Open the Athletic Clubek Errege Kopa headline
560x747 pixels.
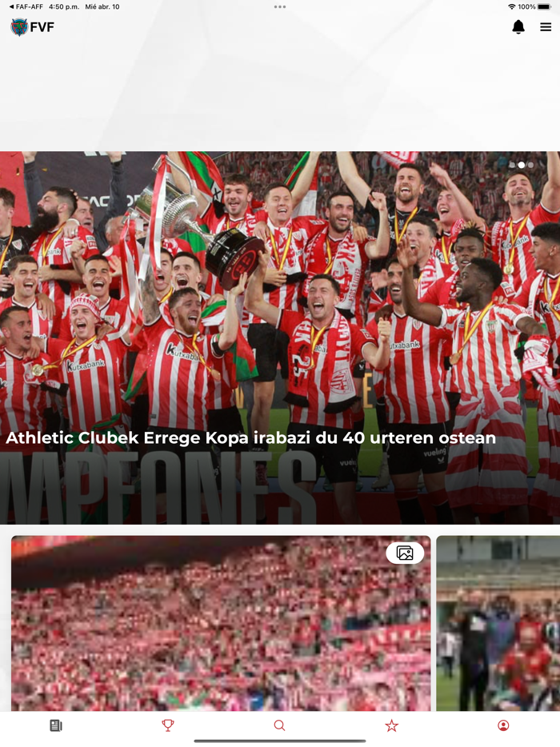click(x=250, y=437)
